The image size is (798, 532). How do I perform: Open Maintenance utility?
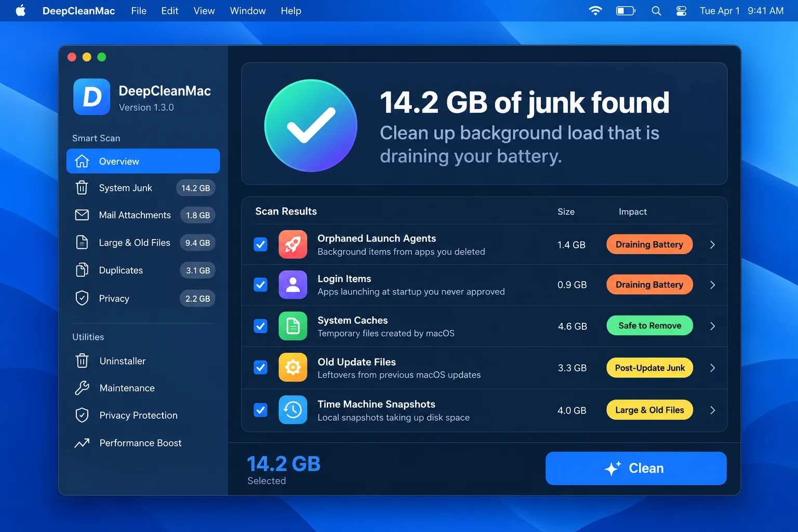click(143, 388)
